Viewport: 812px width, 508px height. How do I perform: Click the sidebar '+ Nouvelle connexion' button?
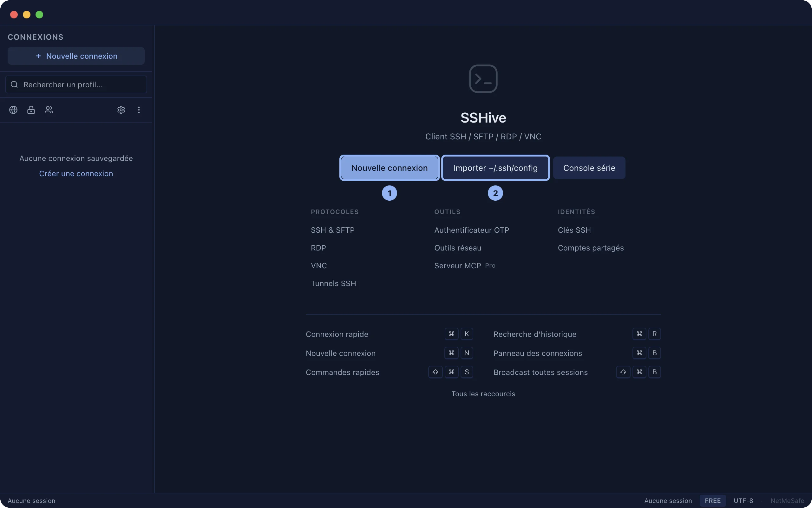tap(76, 56)
